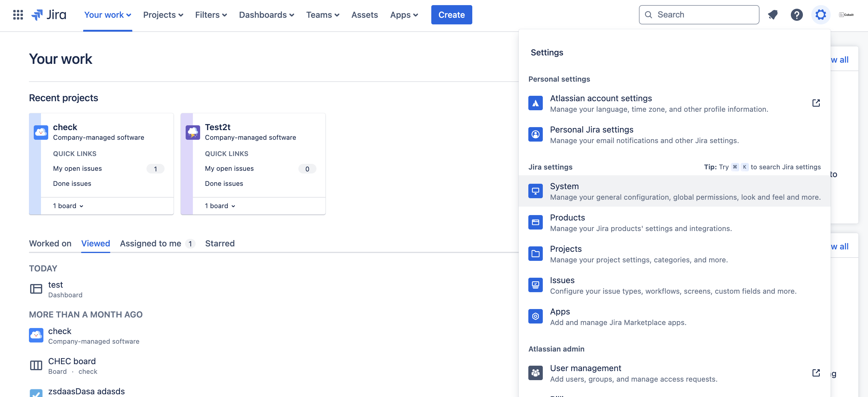Click inside the Search field
The image size is (868, 397).
[x=699, y=14]
